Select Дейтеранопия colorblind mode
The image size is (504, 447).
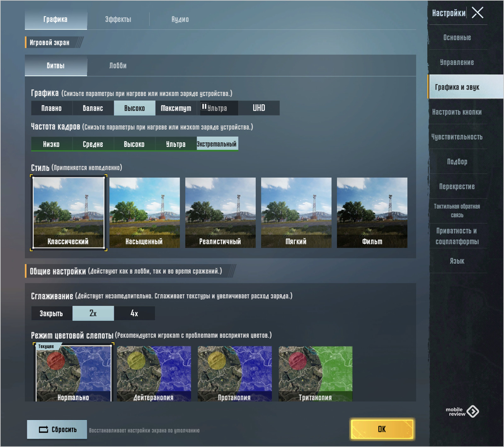click(x=154, y=374)
